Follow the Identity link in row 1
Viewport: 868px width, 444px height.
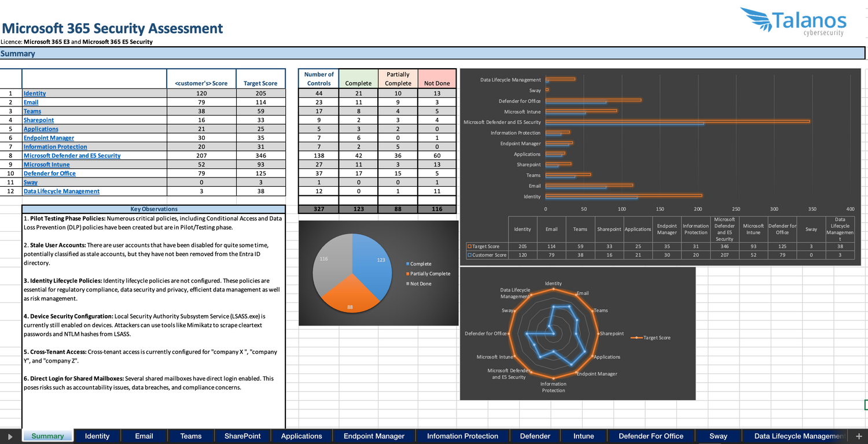point(35,94)
